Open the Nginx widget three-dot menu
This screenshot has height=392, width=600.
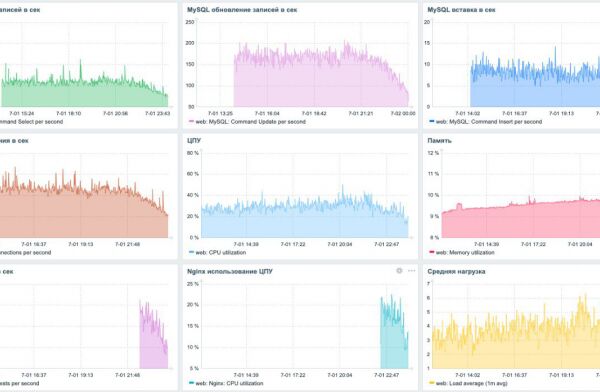coord(411,271)
